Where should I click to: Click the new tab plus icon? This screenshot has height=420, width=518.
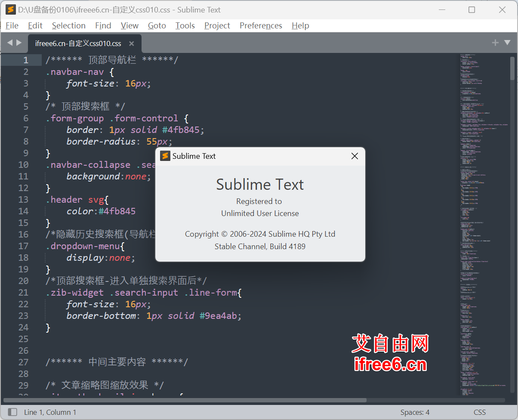click(x=495, y=43)
